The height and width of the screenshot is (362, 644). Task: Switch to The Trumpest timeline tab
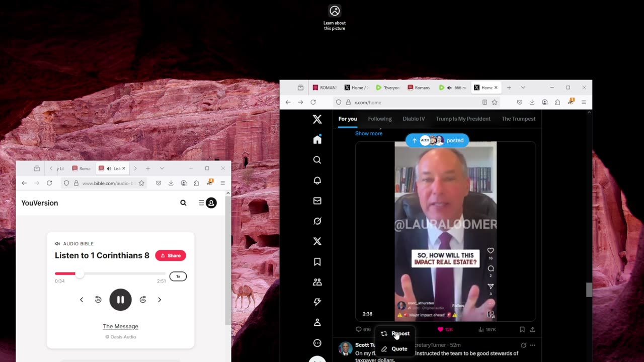[x=518, y=119]
